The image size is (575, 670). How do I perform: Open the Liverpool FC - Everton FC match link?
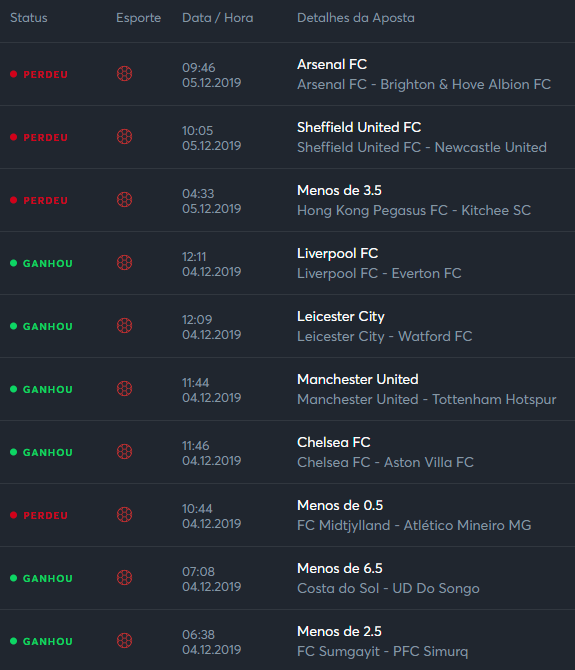379,273
